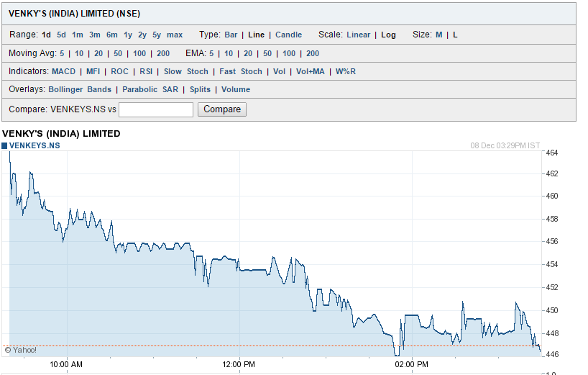This screenshot has width=588, height=375.
Task: Enable the Vol+MA indicator
Action: point(311,72)
